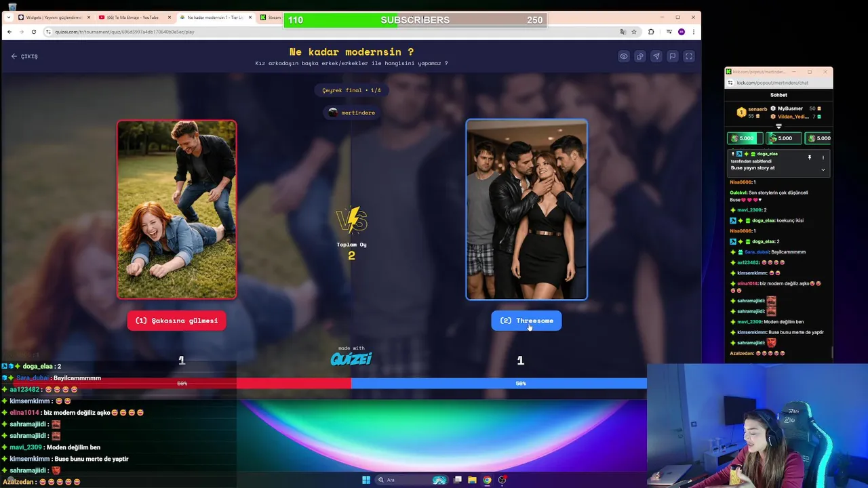Open OBS Studio from the taskbar
Viewport: 868px width, 488px height.
click(x=502, y=480)
